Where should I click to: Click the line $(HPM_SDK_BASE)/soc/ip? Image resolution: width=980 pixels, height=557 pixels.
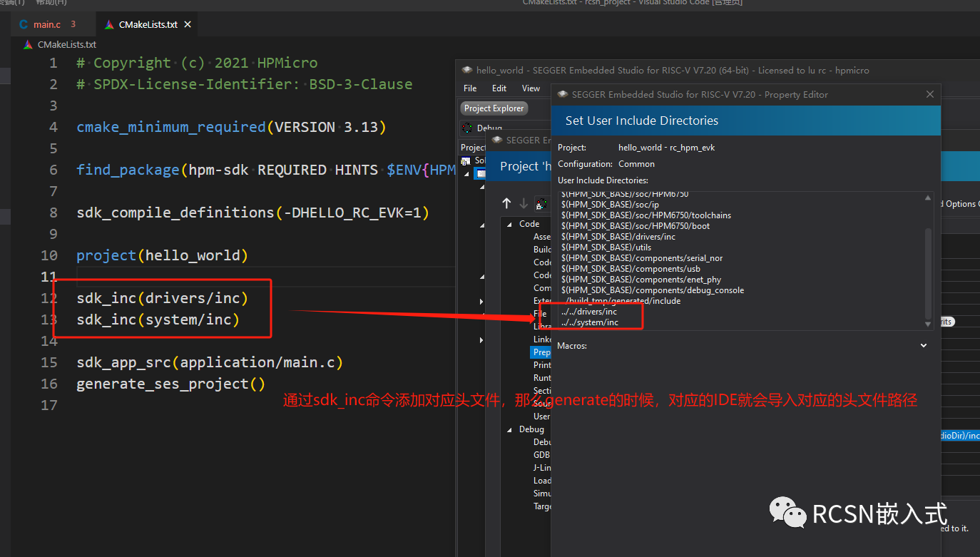tap(610, 205)
